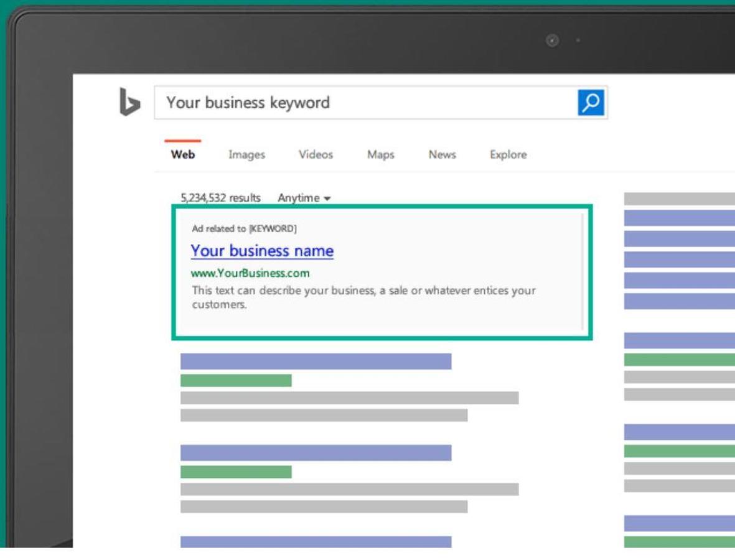735x560 pixels.
Task: Switch to the Images tab
Action: click(x=246, y=155)
